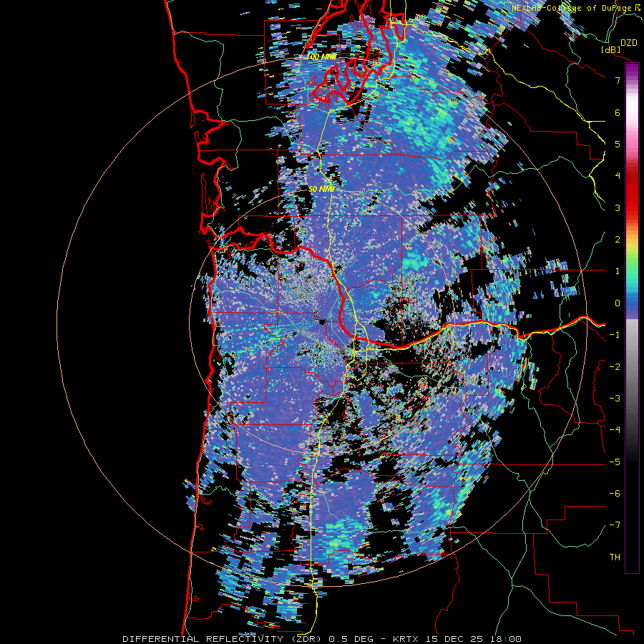Click the 0 scale label
644x644 pixels.
pyautogui.click(x=618, y=303)
